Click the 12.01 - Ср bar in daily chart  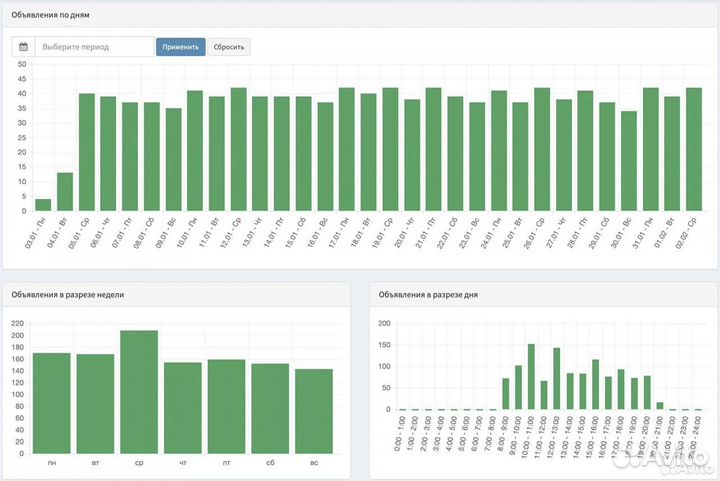(238, 150)
